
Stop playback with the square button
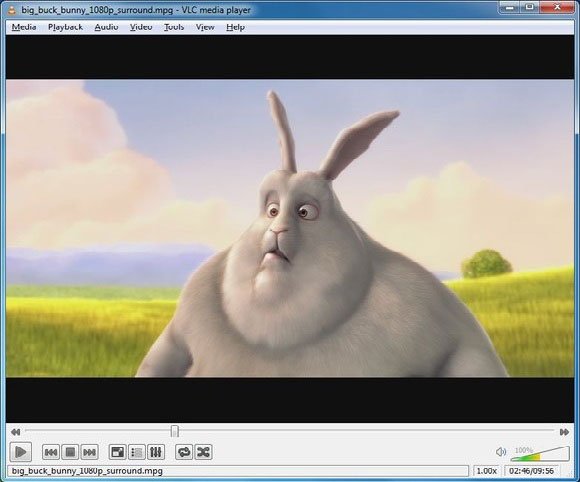coord(70,452)
